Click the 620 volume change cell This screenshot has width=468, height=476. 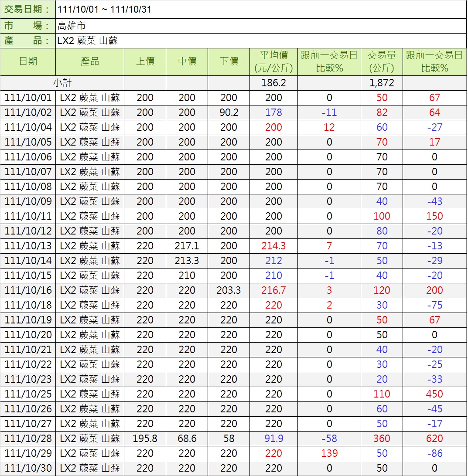(x=434, y=439)
